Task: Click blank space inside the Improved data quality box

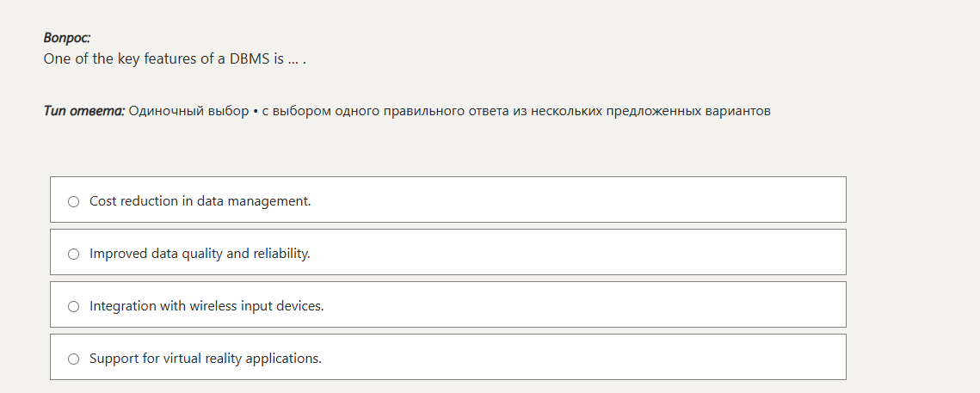Action: 576,252
